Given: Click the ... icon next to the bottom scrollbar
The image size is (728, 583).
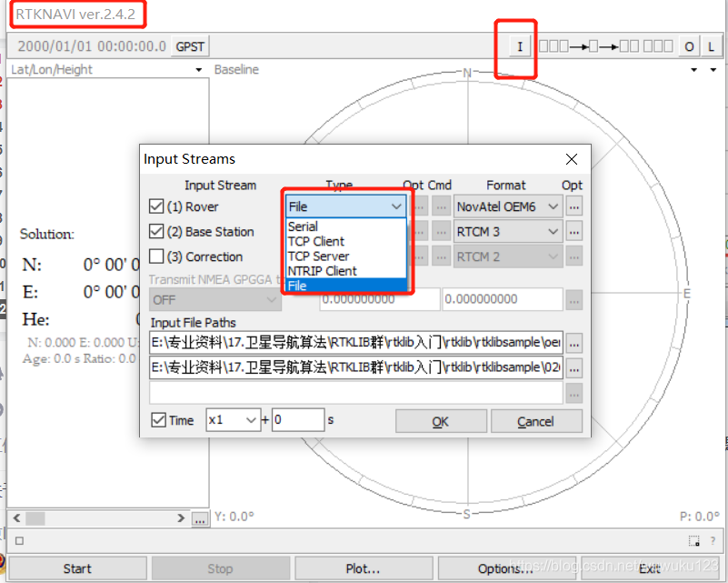Looking at the screenshot, I should (199, 518).
